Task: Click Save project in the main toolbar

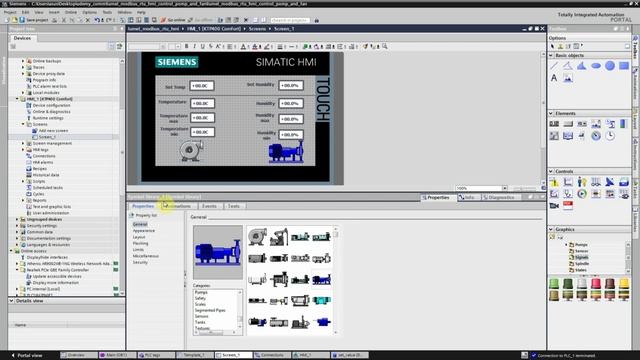Action: tap(33, 20)
